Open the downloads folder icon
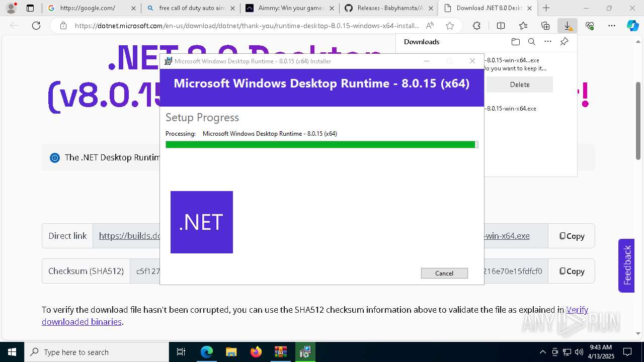The width and height of the screenshot is (644, 362). [515, 42]
